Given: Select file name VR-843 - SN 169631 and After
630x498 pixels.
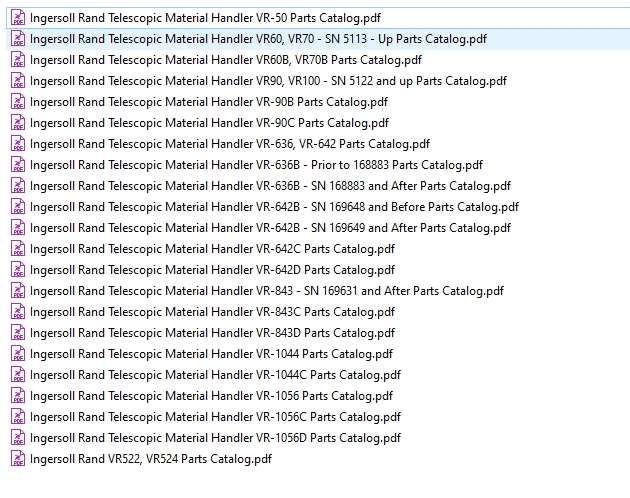Looking at the screenshot, I should (x=267, y=291).
